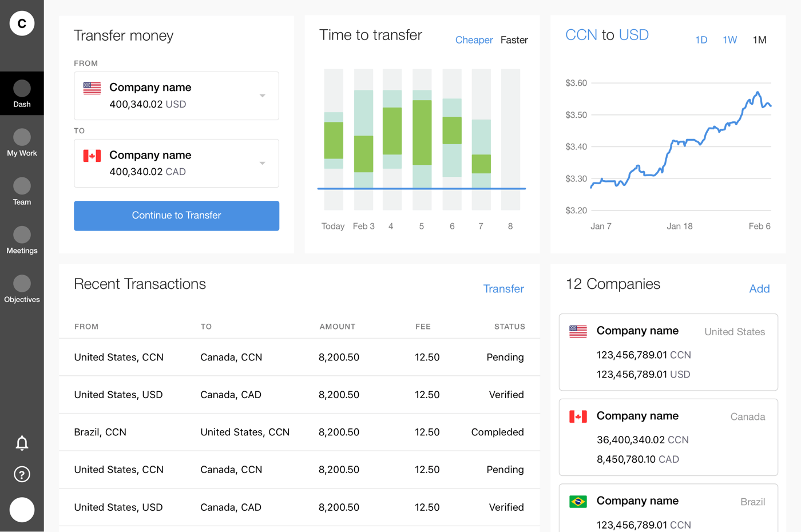Image resolution: width=801 pixels, height=532 pixels.
Task: Open My Work in the sidebar
Action: coord(22,142)
